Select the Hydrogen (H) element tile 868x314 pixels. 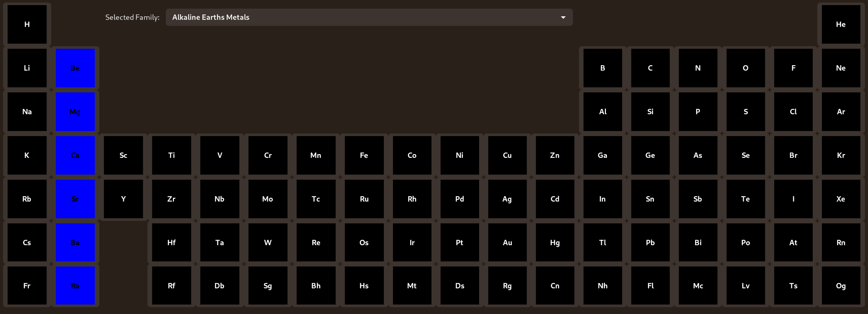point(27,24)
